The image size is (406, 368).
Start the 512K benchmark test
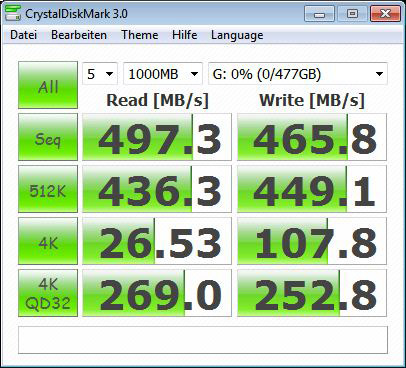48,189
